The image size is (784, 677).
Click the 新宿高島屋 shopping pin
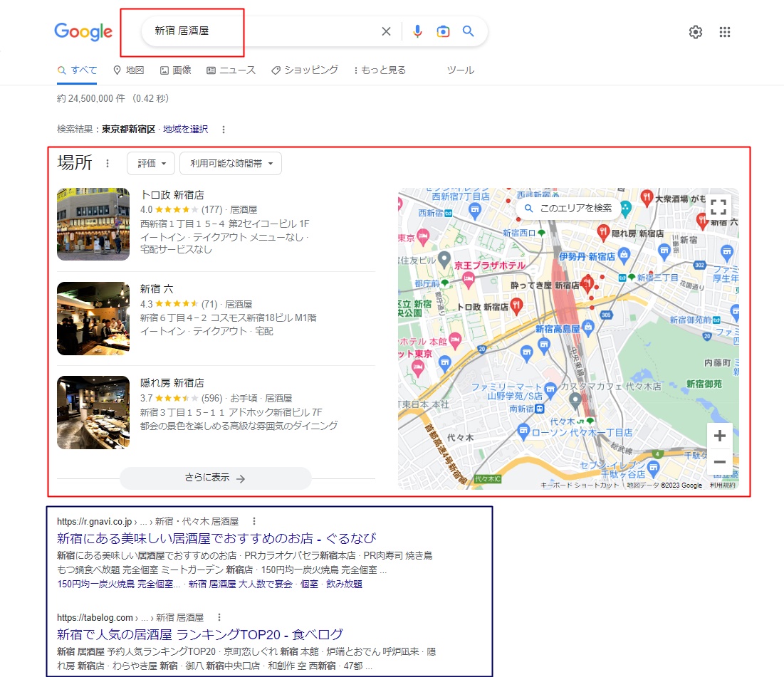point(588,328)
